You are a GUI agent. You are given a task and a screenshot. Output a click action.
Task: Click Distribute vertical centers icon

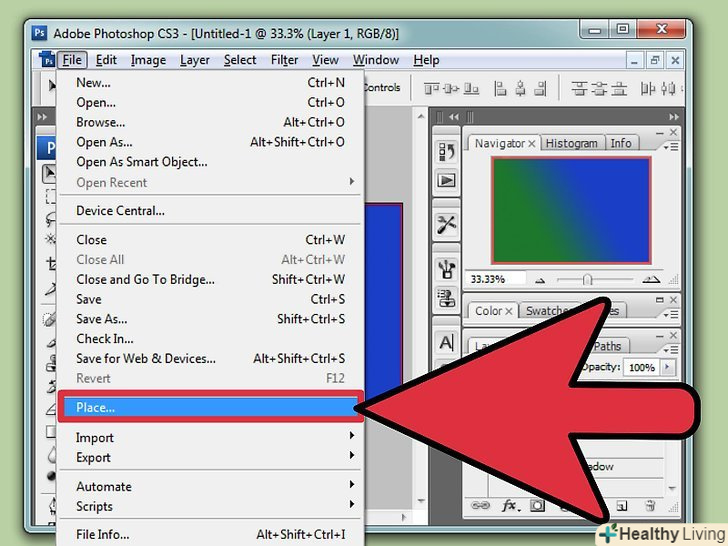599,88
